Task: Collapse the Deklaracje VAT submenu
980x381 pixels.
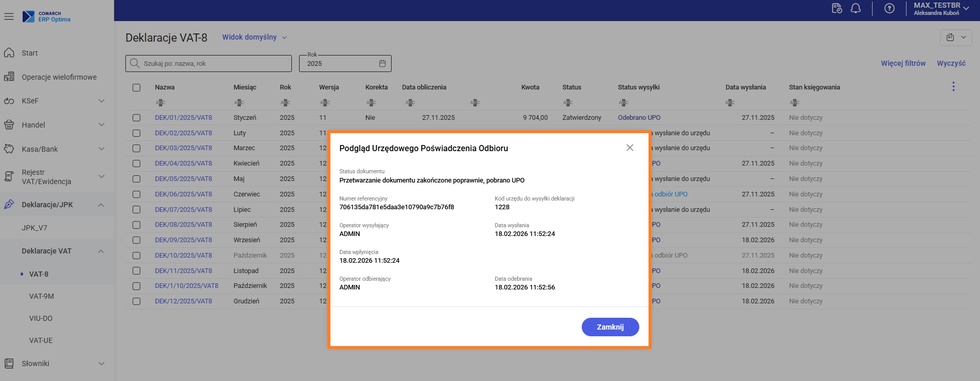Action: [101, 251]
